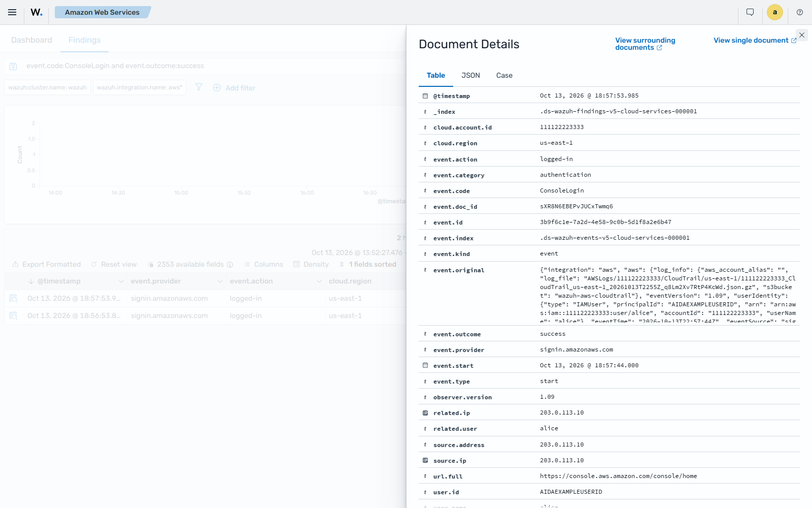Open the feedback message icon in header

(x=750, y=12)
